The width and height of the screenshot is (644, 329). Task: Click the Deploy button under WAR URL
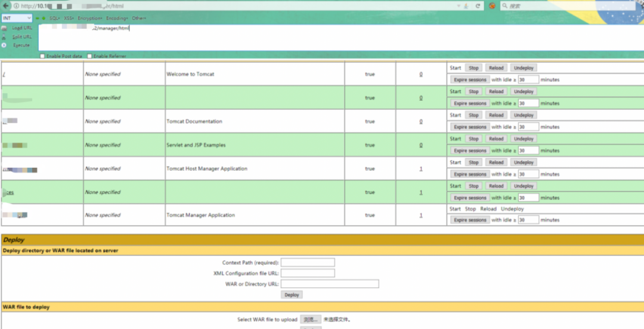pyautogui.click(x=292, y=295)
